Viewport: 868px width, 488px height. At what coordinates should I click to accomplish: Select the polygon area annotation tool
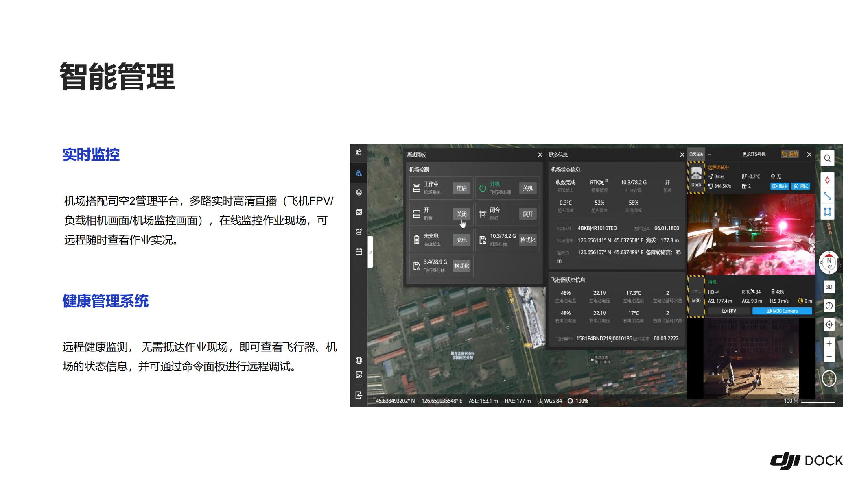(827, 212)
